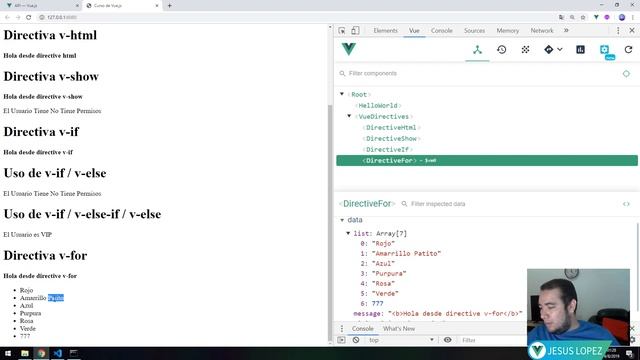Collapse the data section arrow

tap(342, 220)
